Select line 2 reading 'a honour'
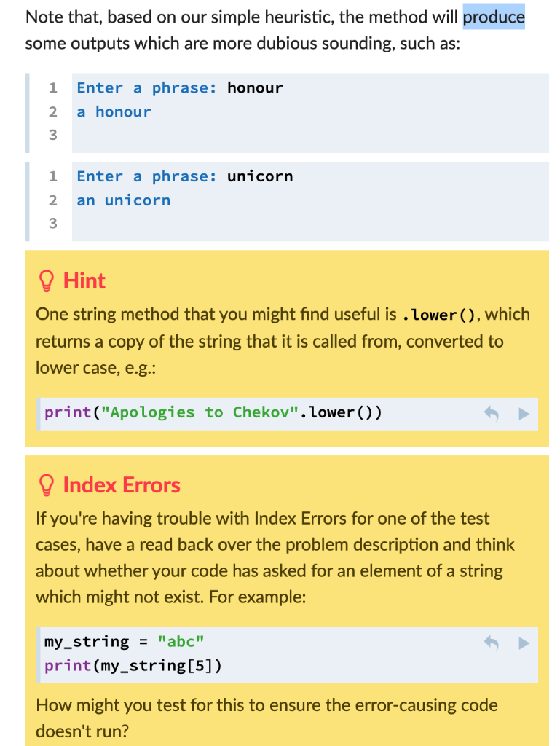Viewport: 560px width, 746px height. [114, 111]
